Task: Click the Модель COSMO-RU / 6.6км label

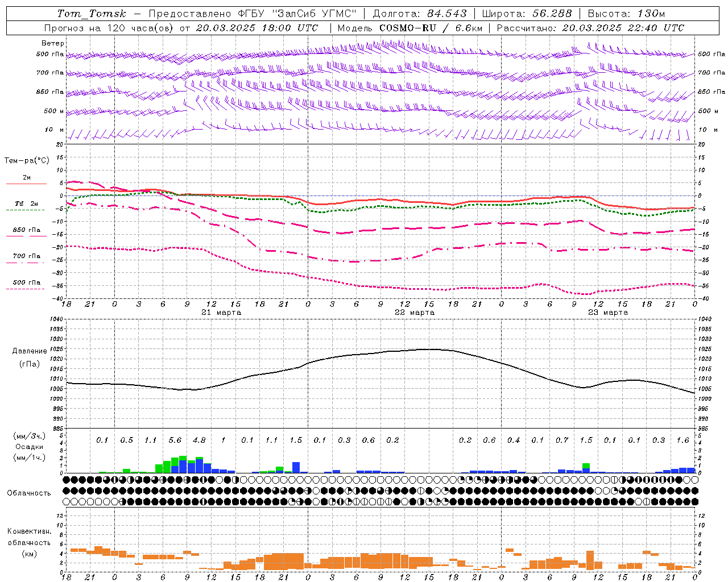Action: 410,28
